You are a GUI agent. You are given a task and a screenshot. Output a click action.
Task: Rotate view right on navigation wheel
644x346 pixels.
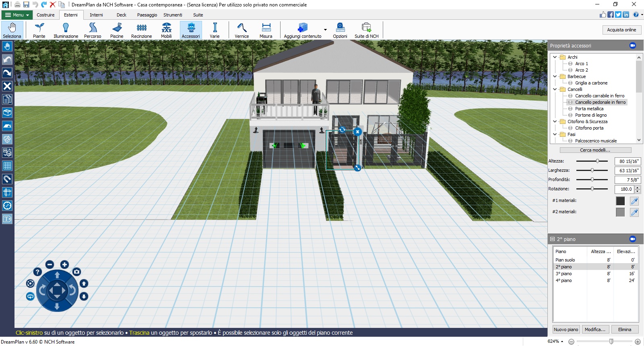(72, 290)
